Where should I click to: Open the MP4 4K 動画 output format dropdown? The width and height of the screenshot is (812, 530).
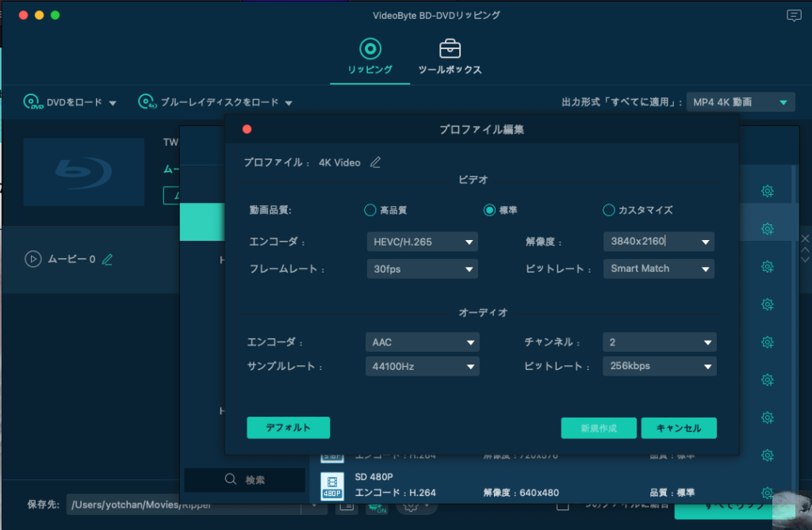tap(741, 102)
